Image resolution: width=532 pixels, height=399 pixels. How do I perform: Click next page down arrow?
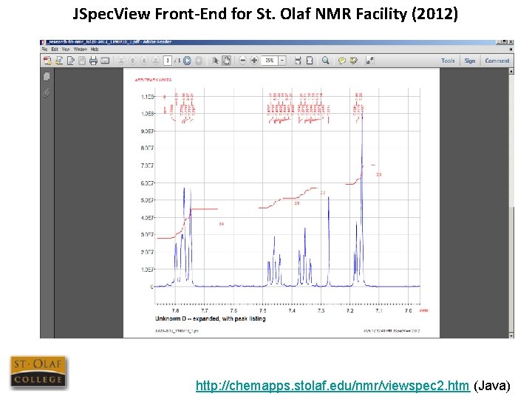144,61
